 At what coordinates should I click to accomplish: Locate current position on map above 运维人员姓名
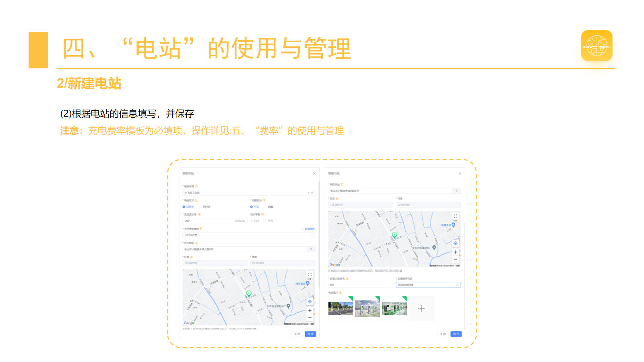click(456, 243)
